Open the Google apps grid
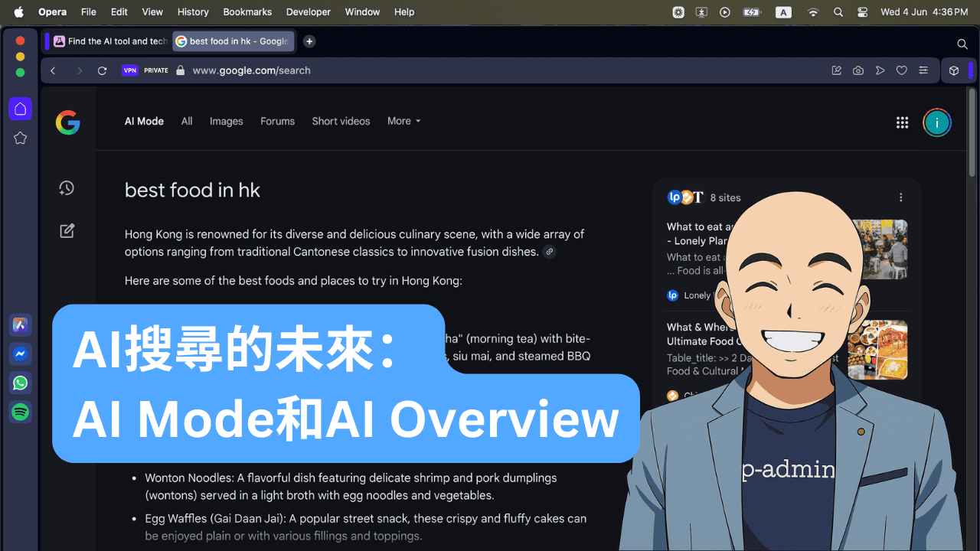 click(902, 122)
